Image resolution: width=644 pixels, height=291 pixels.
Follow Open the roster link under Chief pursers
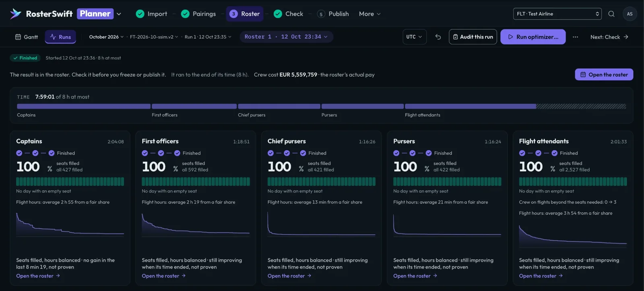click(289, 276)
